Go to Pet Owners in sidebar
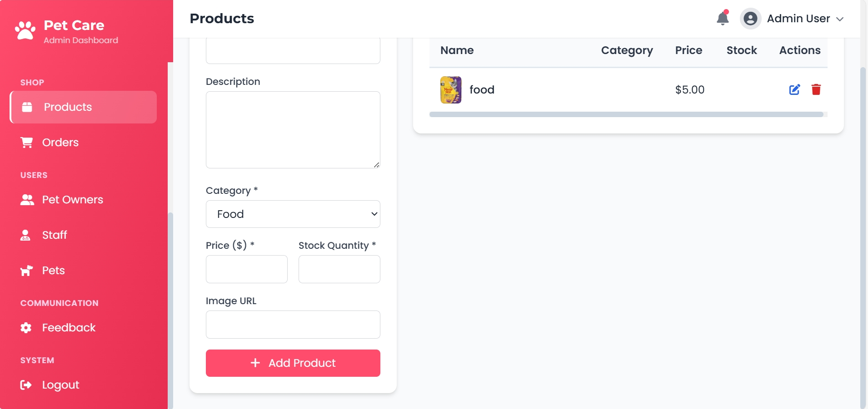This screenshot has width=868, height=409. point(72,200)
